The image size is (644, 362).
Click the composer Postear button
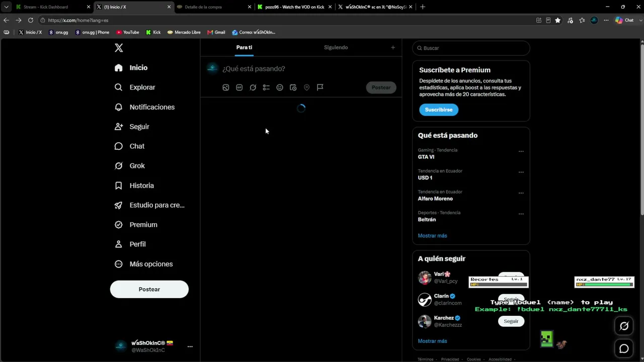point(381,87)
